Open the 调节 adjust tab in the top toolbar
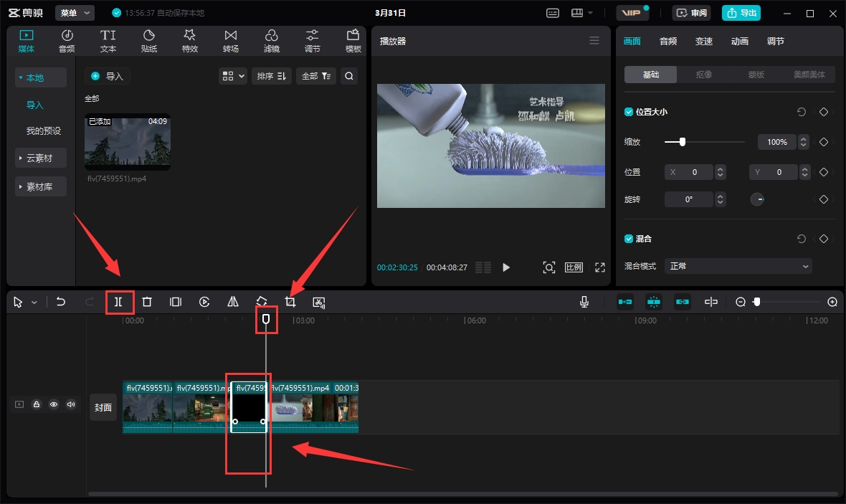 pyautogui.click(x=313, y=41)
